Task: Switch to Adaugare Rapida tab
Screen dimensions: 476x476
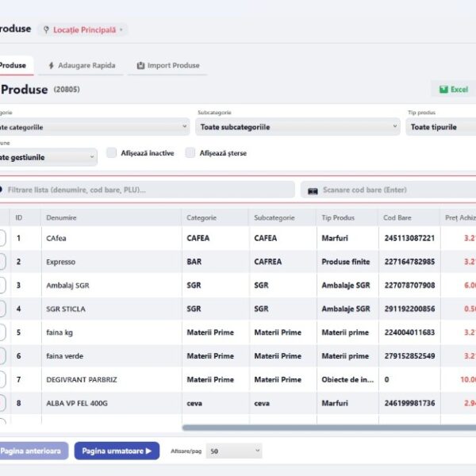Action: point(82,65)
